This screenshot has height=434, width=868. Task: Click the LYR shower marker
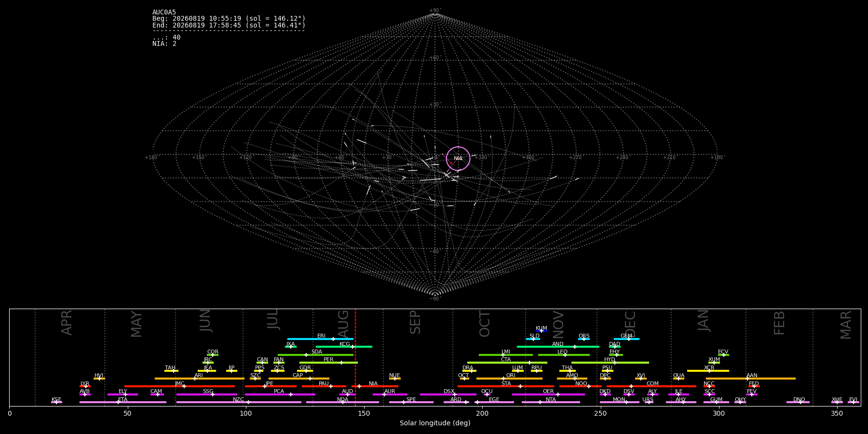86,386
